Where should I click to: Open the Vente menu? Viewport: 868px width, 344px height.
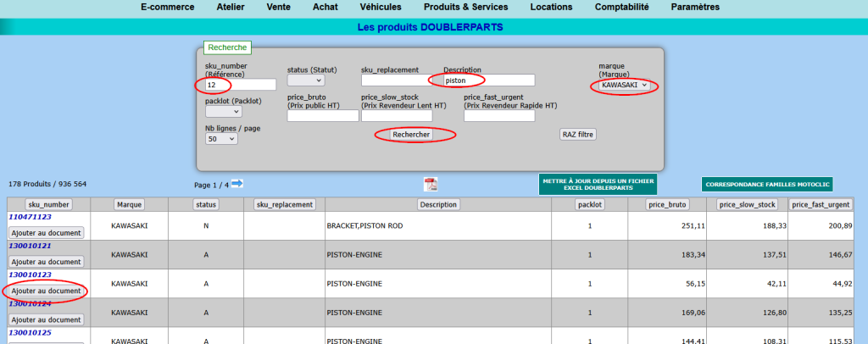coord(278,7)
